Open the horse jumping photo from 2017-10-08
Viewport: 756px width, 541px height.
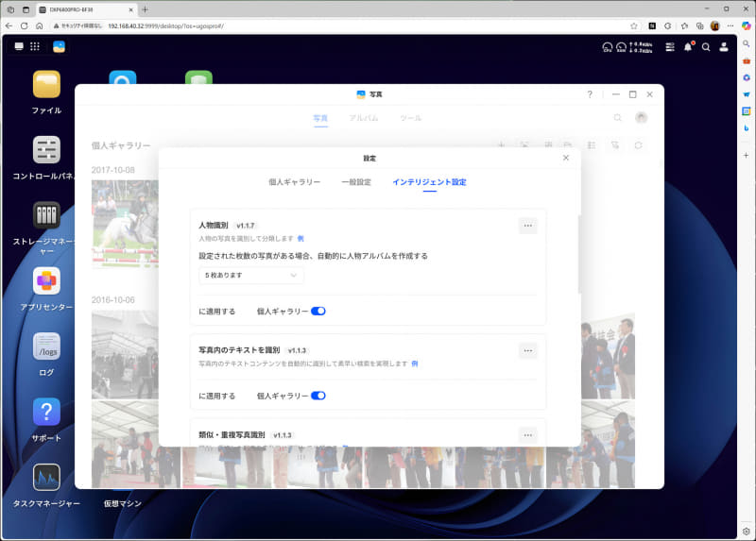(x=126, y=224)
